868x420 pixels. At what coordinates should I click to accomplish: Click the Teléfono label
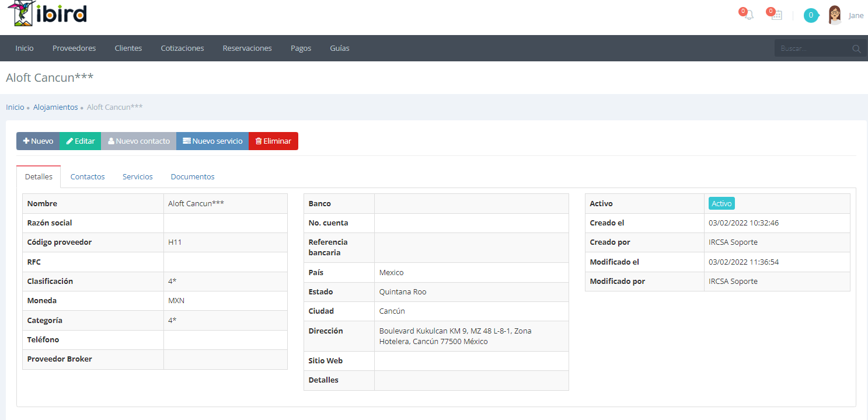pos(43,340)
